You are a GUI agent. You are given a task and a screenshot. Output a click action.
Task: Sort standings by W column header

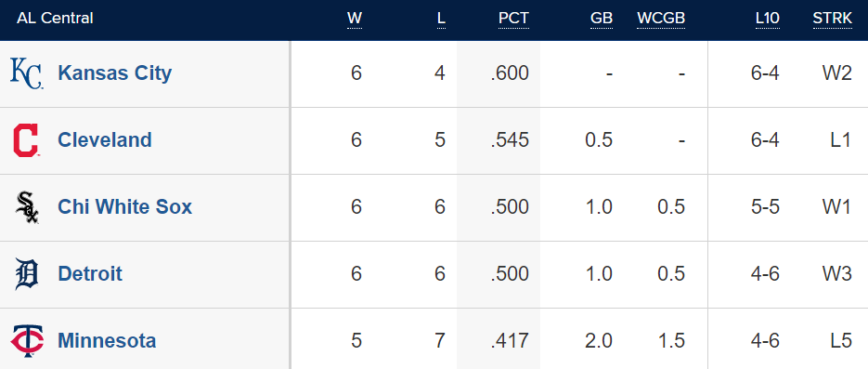[355, 19]
